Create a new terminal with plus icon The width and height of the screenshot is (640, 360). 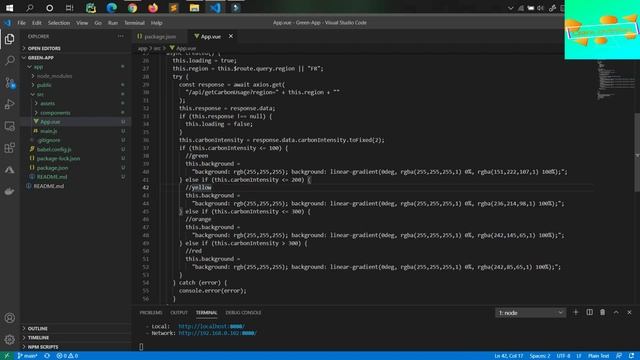coord(576,312)
